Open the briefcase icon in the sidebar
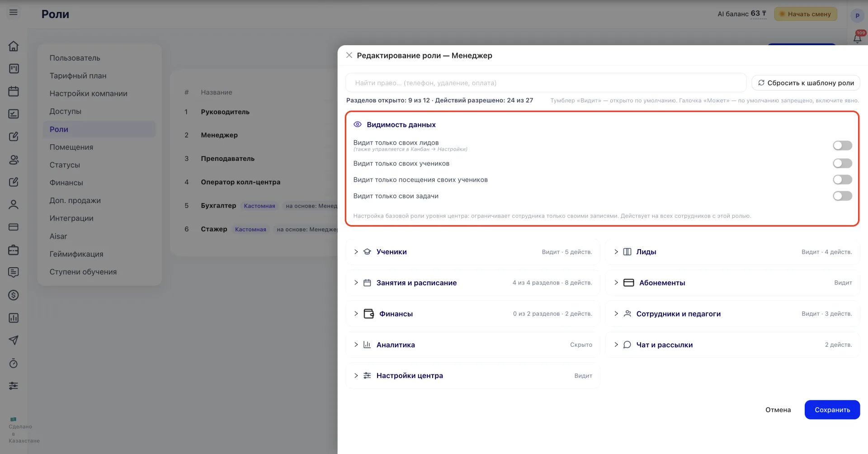The height and width of the screenshot is (454, 868). [14, 250]
